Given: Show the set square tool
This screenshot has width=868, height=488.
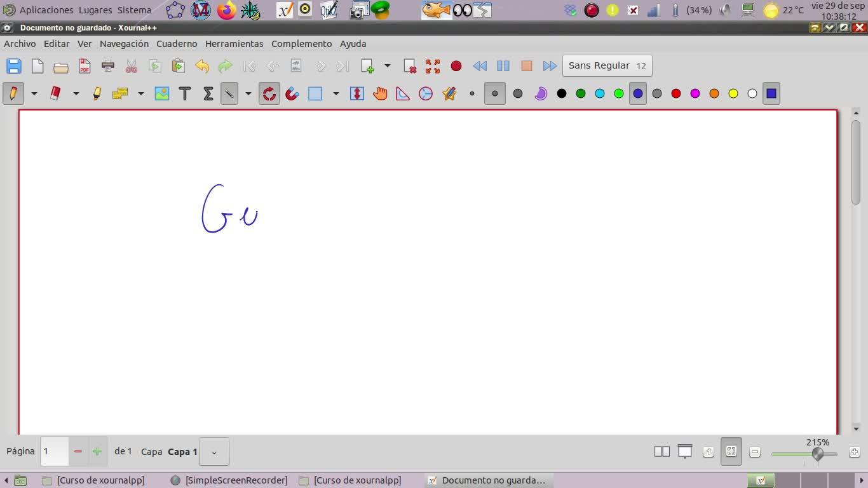Looking at the screenshot, I should (403, 93).
